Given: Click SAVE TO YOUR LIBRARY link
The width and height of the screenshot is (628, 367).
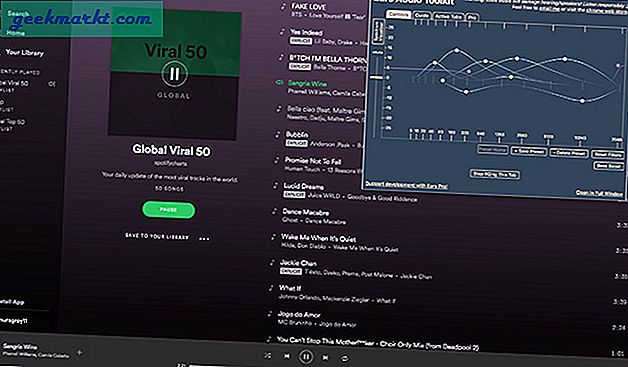Looking at the screenshot, I should [157, 236].
